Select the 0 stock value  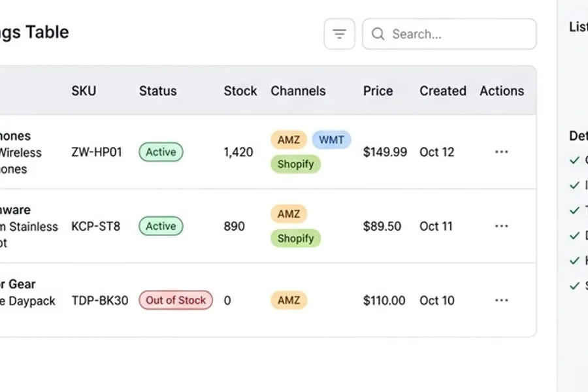point(227,301)
